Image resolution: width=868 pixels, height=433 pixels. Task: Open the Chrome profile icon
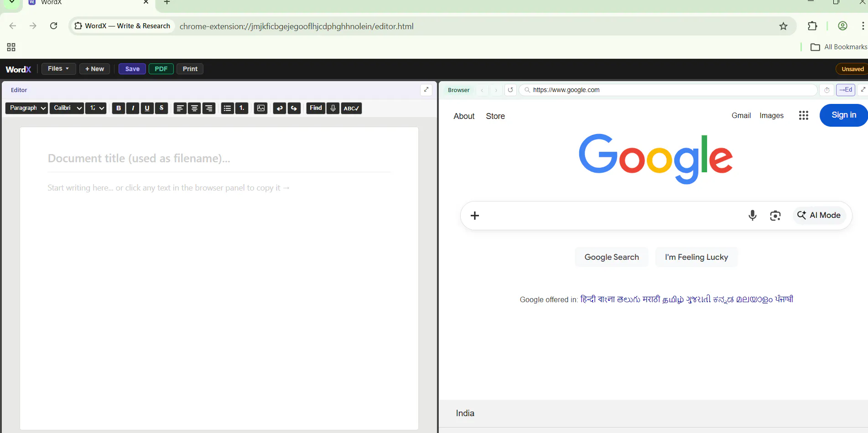pyautogui.click(x=842, y=26)
